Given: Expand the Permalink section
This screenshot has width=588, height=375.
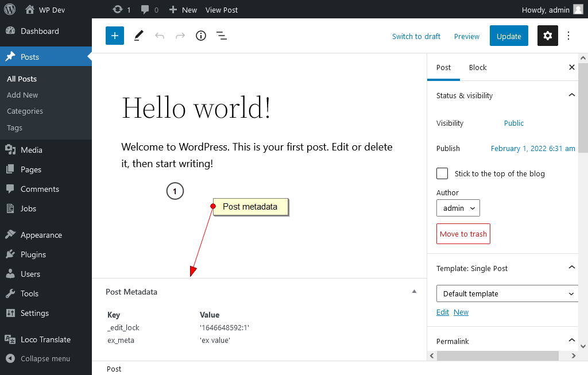Looking at the screenshot, I should [x=571, y=341].
